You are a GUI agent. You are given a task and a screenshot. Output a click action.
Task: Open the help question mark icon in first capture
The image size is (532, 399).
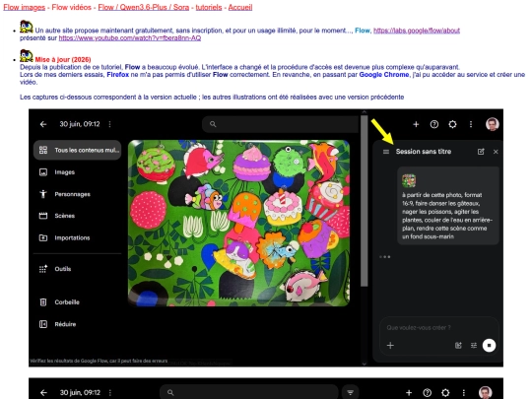tap(434, 124)
